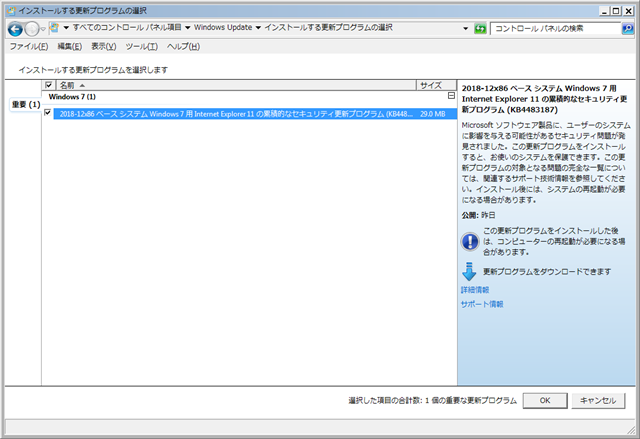This screenshot has width=640, height=439.
Task: Click the 29.0 MB size value
Action: [x=433, y=114]
